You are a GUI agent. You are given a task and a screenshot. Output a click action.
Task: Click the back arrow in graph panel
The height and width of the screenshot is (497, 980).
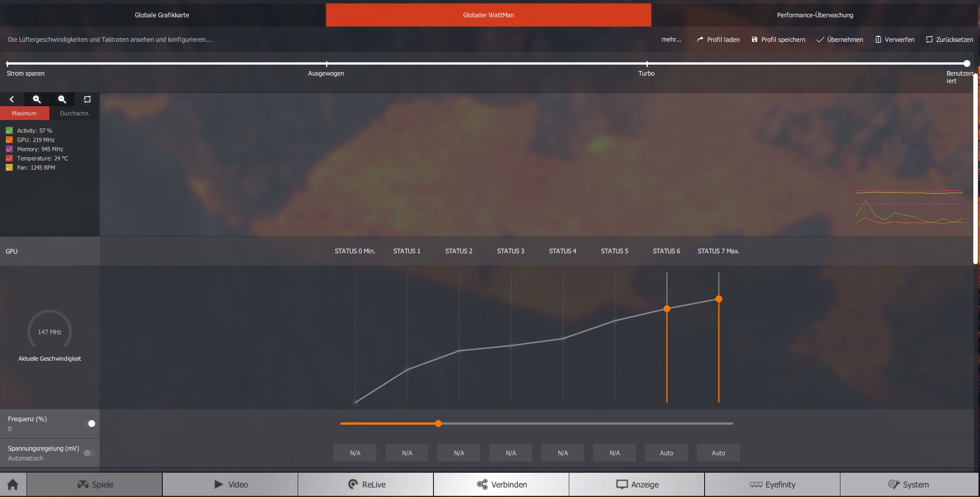[x=12, y=99]
